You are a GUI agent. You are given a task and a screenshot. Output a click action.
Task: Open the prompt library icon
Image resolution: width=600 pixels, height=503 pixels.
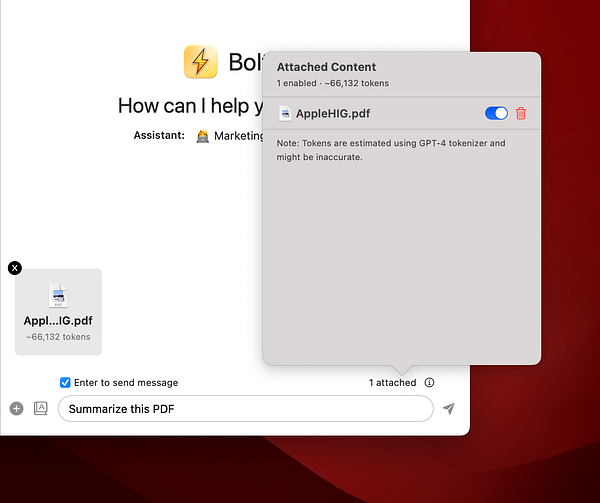(41, 409)
